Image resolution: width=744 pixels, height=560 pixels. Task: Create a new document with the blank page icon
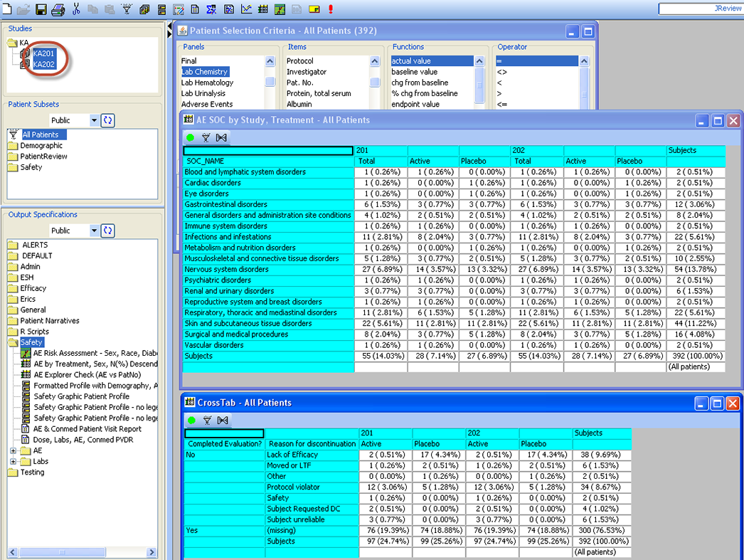tap(7, 9)
